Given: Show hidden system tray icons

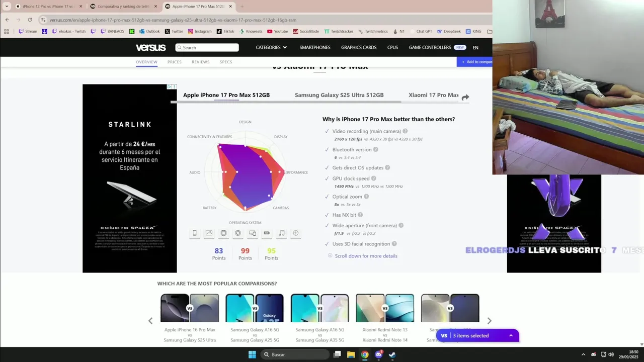Looking at the screenshot, I should point(583,354).
